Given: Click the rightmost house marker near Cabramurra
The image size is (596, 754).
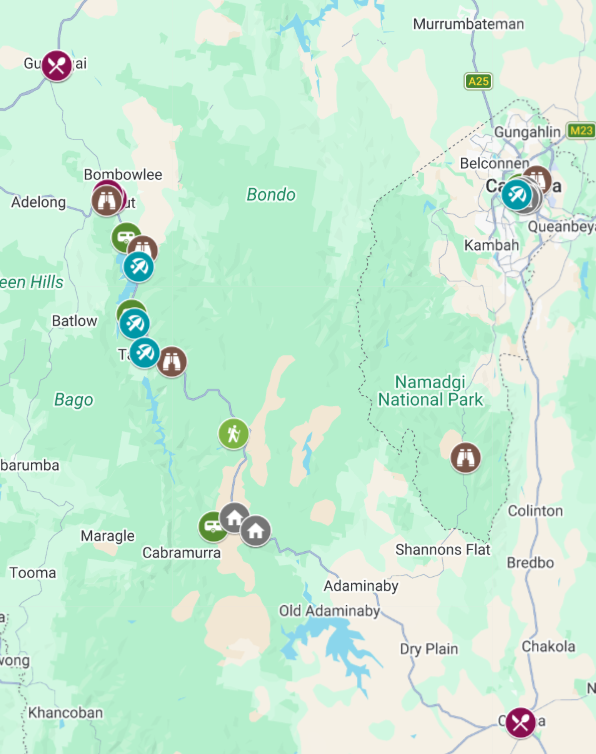Looking at the screenshot, I should [255, 531].
